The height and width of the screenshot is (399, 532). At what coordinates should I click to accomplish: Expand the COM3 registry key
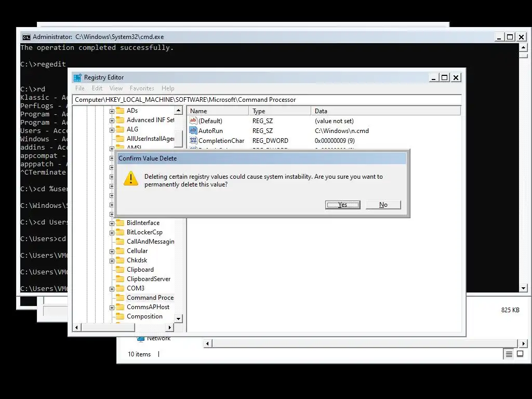pos(112,289)
